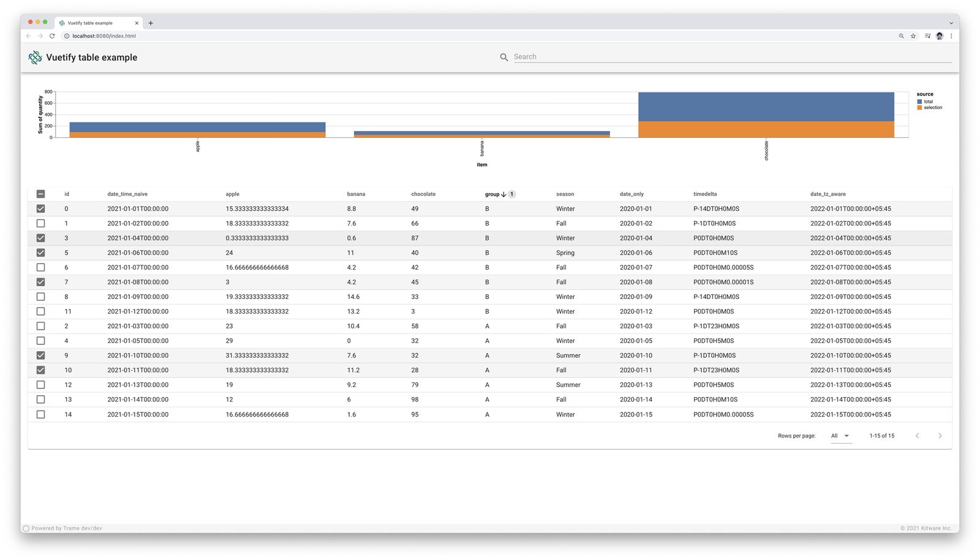
Task: Go to the next table page arrow
Action: tap(940, 436)
